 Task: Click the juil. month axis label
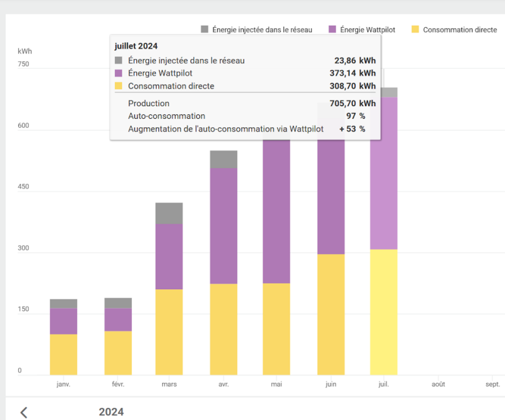[x=384, y=384]
